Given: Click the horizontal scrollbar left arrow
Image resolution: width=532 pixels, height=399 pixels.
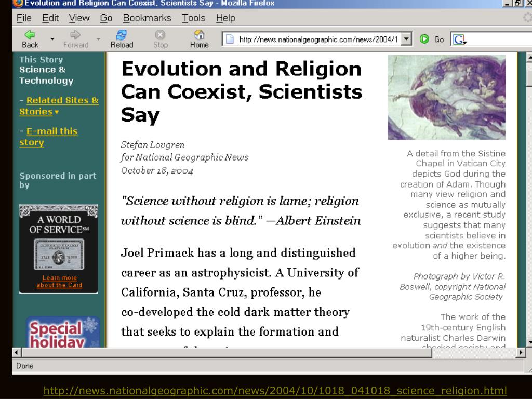Looking at the screenshot, I should click(x=17, y=353).
